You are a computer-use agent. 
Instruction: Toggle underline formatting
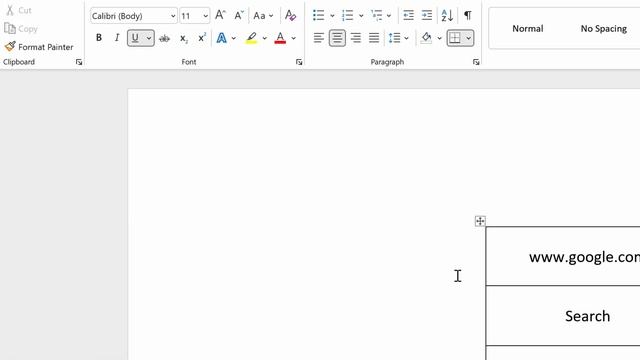click(x=135, y=38)
